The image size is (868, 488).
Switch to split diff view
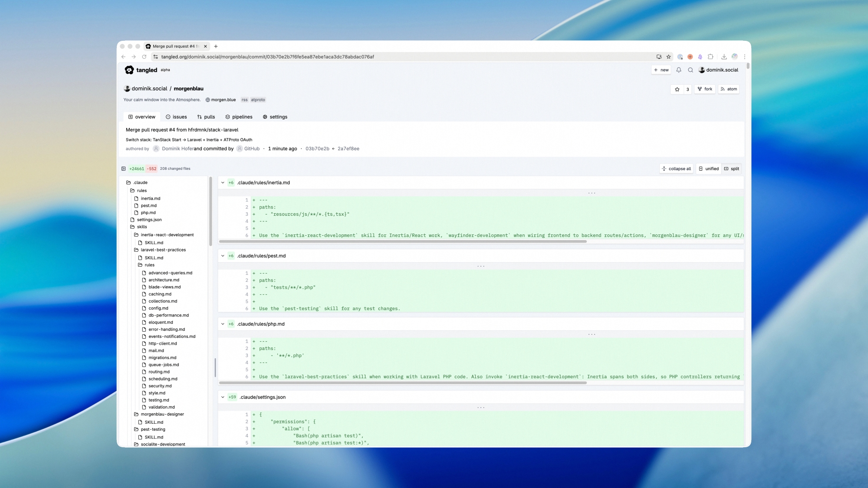pos(732,169)
